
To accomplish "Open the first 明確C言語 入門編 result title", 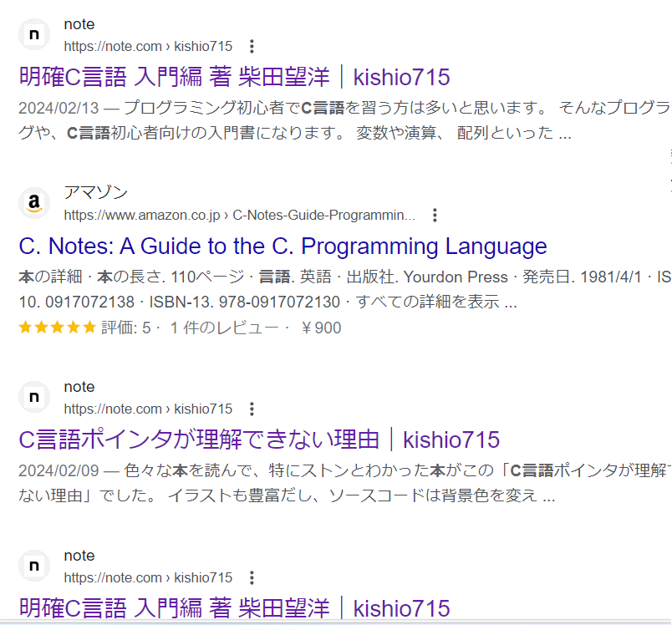I will point(234,77).
